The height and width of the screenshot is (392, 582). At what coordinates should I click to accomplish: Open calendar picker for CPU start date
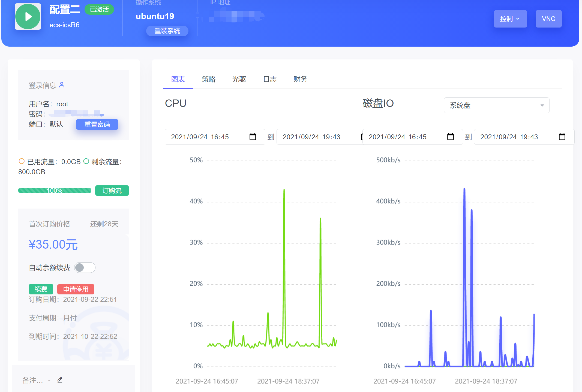pyautogui.click(x=253, y=137)
